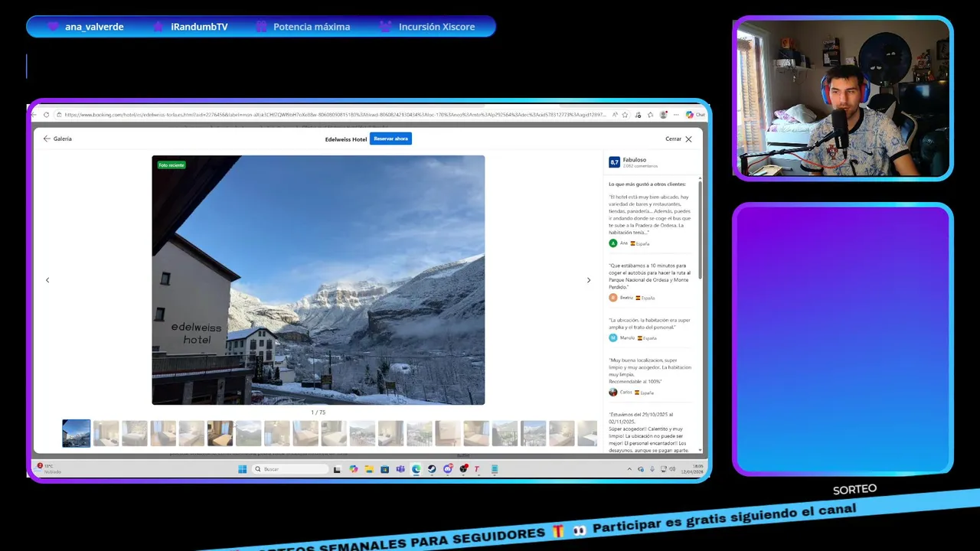The image size is (980, 551).
Task: Click the Edelweiss Hotel title
Action: (x=346, y=139)
